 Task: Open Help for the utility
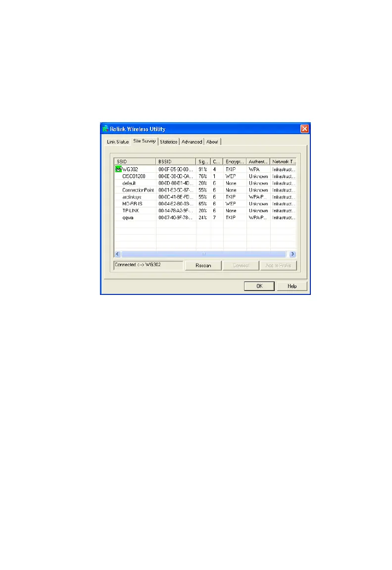pos(292,286)
